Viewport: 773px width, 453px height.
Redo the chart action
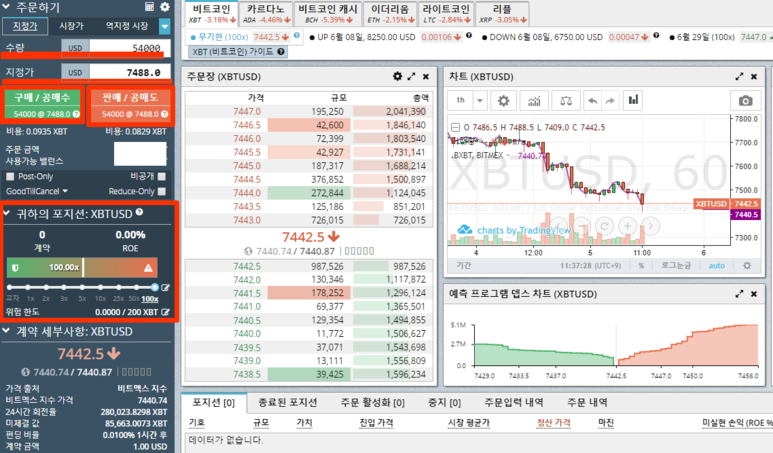pyautogui.click(x=610, y=101)
